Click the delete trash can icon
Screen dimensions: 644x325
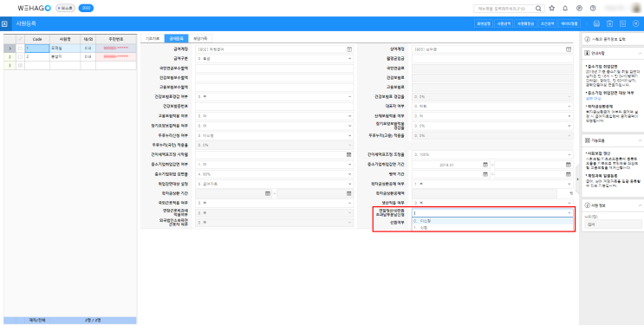610,23
